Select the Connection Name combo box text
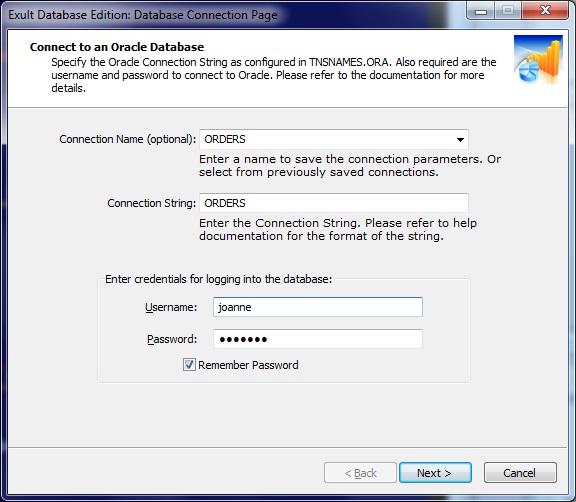576x502 pixels. coord(334,140)
